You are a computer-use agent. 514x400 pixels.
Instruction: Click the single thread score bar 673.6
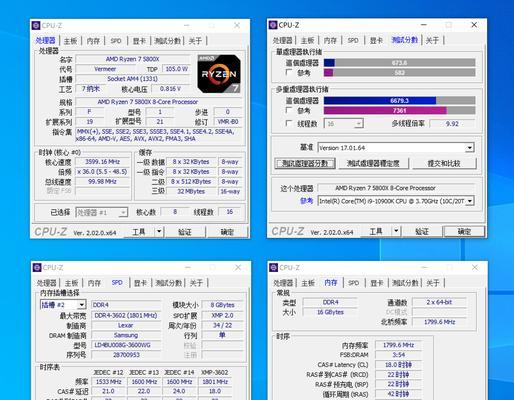[399, 63]
